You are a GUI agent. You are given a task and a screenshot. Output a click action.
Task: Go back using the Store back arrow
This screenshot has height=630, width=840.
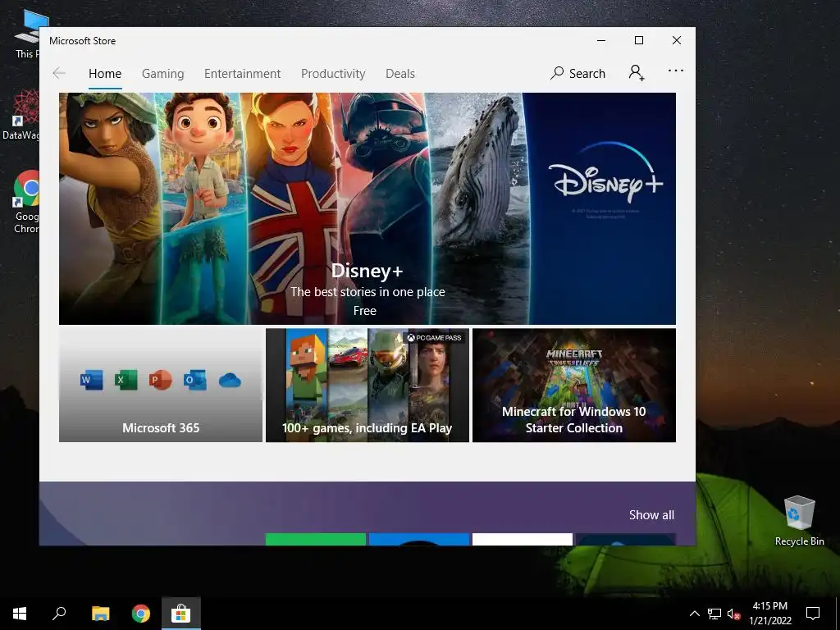(x=59, y=73)
